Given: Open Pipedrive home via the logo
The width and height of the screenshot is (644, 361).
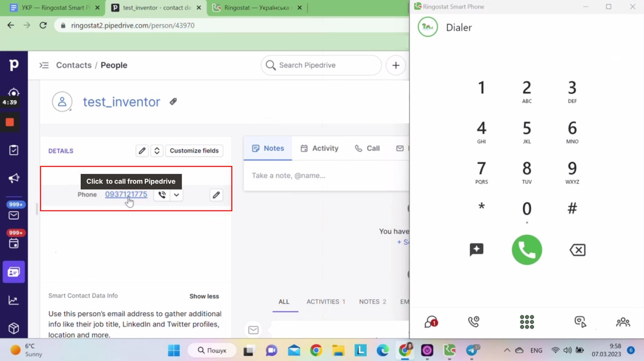Looking at the screenshot, I should coord(14,65).
